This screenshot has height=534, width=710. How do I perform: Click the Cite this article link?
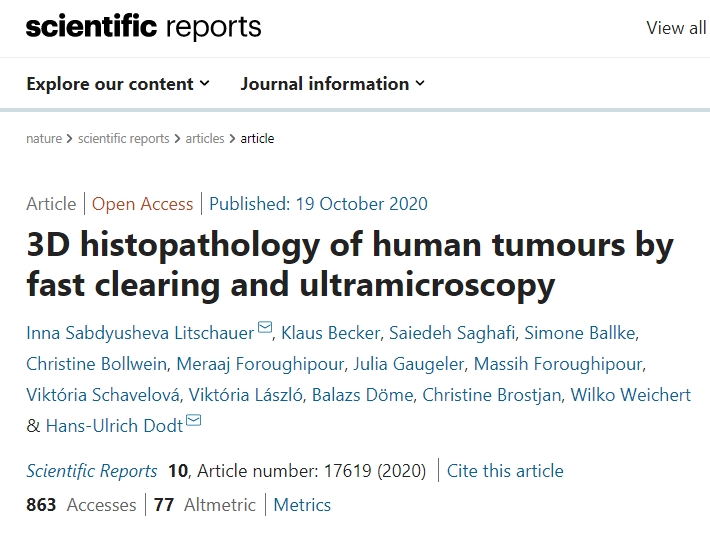(505, 471)
